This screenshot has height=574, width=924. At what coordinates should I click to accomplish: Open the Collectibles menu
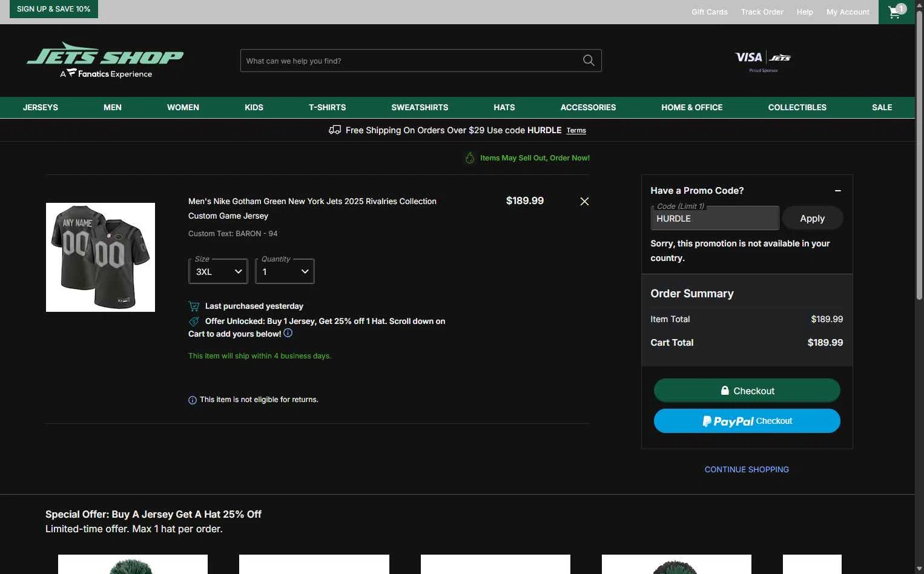click(x=797, y=107)
